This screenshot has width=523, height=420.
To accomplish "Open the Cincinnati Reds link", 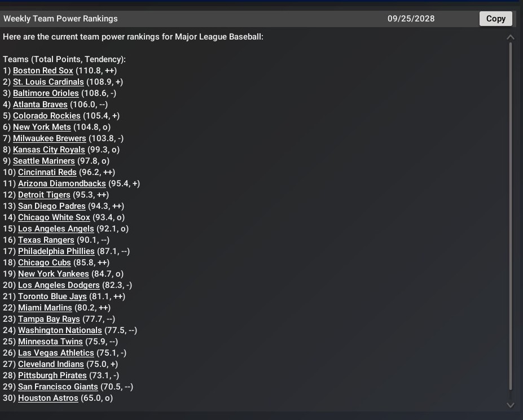I will tap(47, 173).
